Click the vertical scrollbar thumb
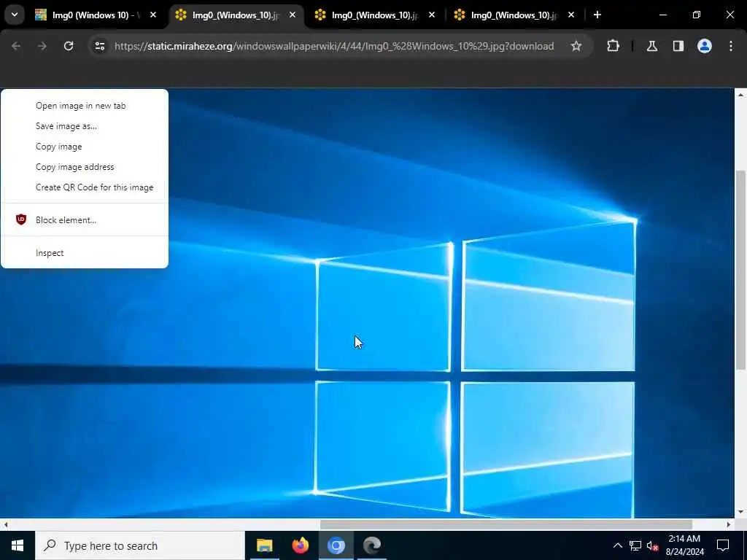 [740, 270]
